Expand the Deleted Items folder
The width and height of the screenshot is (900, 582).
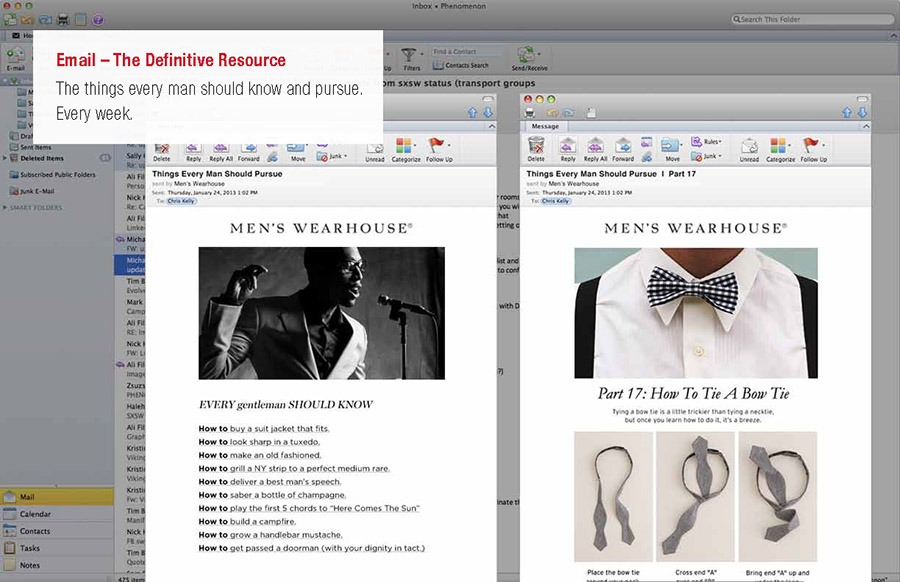(5, 158)
